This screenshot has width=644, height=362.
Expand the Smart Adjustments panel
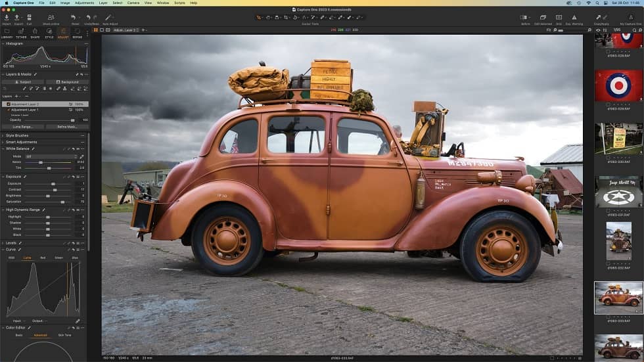coord(3,142)
